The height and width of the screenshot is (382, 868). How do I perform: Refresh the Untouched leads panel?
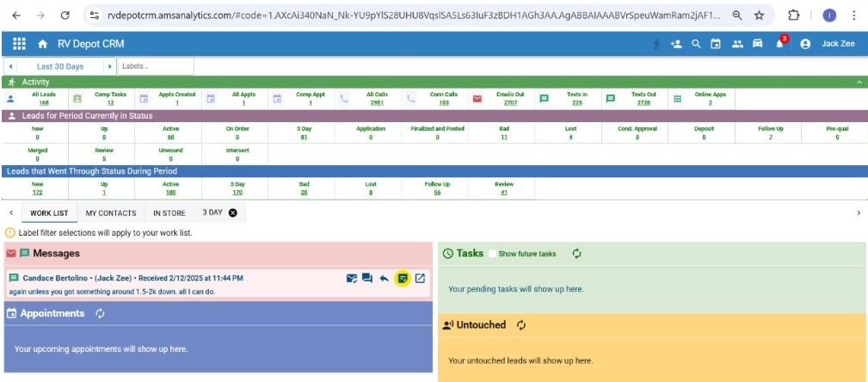[x=520, y=325]
